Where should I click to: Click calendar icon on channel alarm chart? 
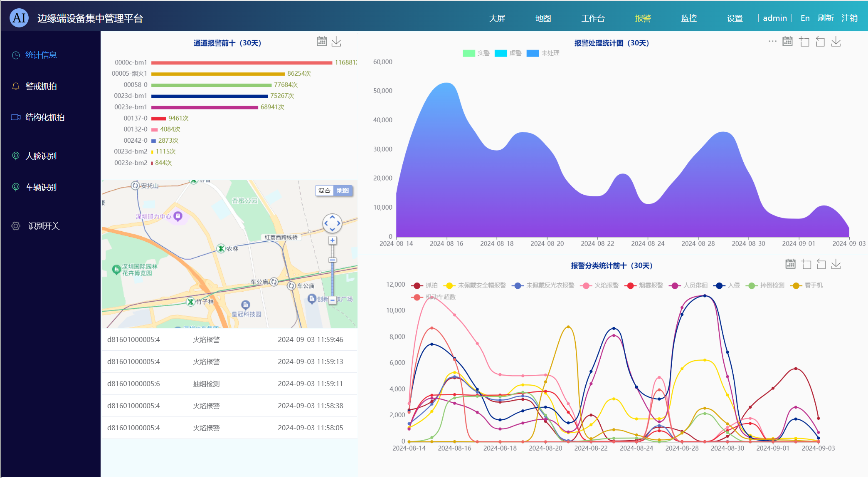click(x=321, y=41)
